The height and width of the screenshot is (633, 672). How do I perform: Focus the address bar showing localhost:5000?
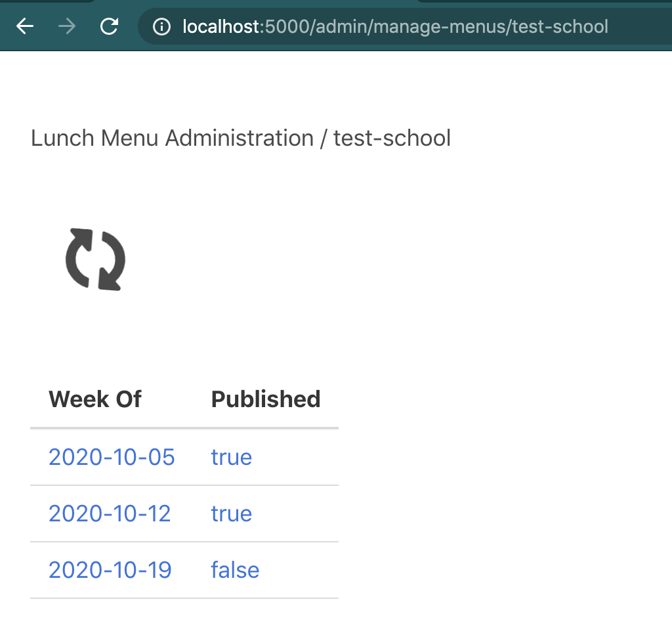coord(404,26)
